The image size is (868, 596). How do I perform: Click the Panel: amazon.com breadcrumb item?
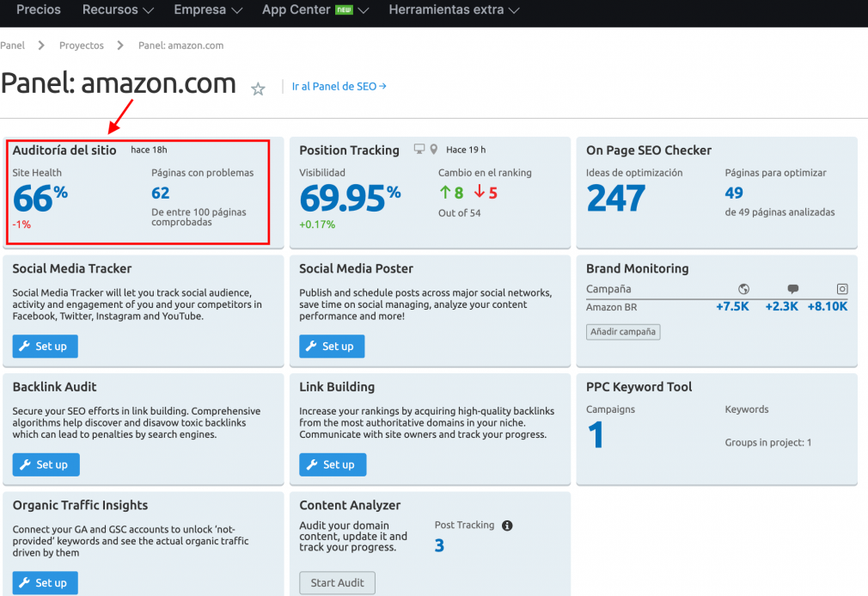coord(181,46)
